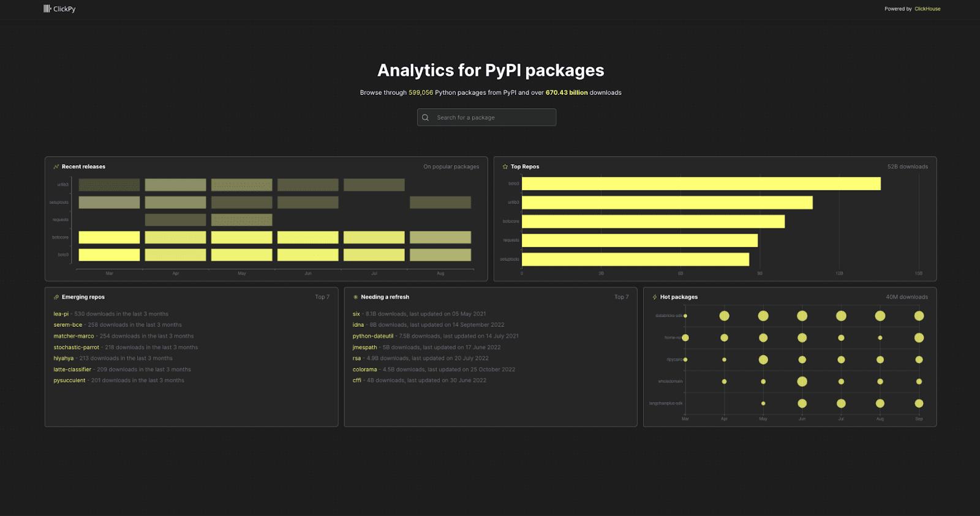
Task: Click the home-run September bubble
Action: [x=919, y=338]
